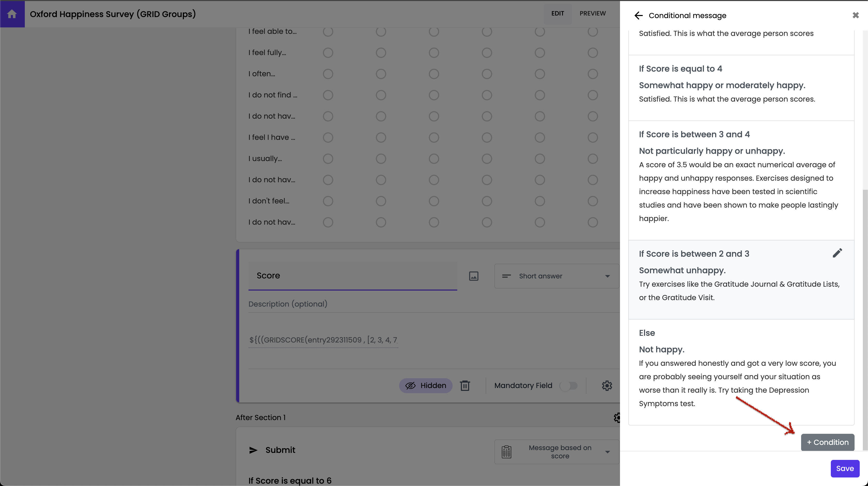Toggle the Hidden visibility button
868x486 pixels.
tap(425, 385)
